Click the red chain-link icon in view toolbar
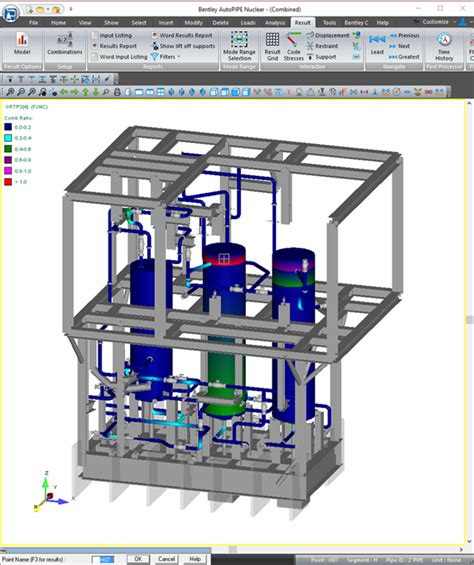This screenshot has height=565, width=474. 428,92
